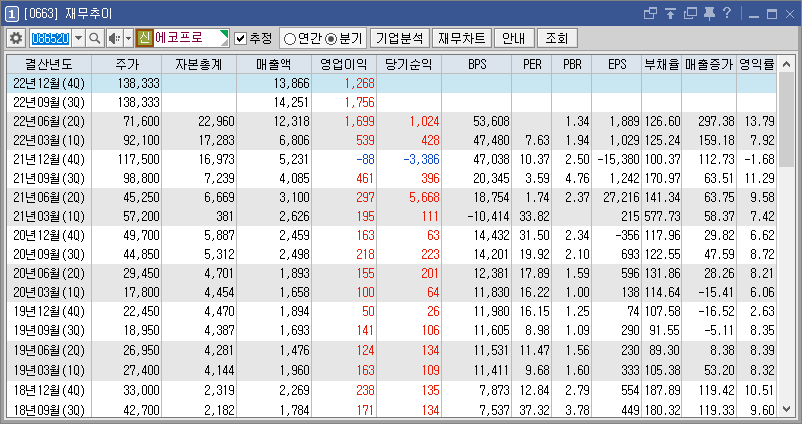Open dropdown arrow beside speaker icon
802x424 pixels.
point(128,38)
